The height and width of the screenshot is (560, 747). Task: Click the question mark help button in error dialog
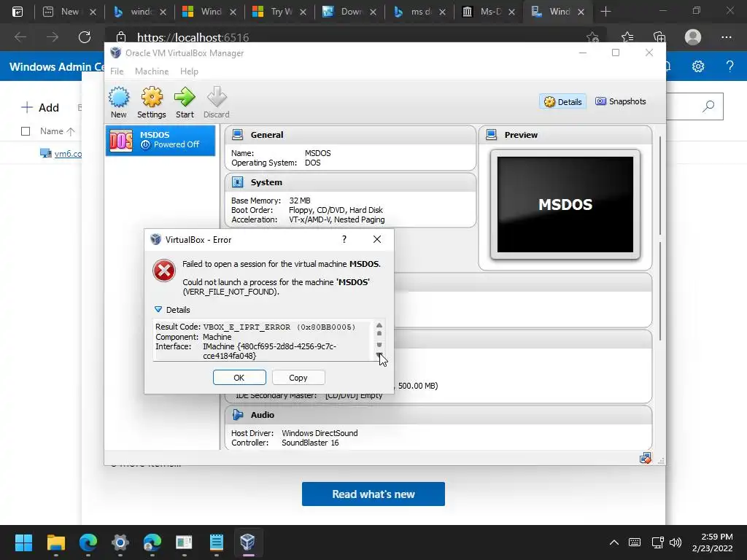(x=344, y=239)
